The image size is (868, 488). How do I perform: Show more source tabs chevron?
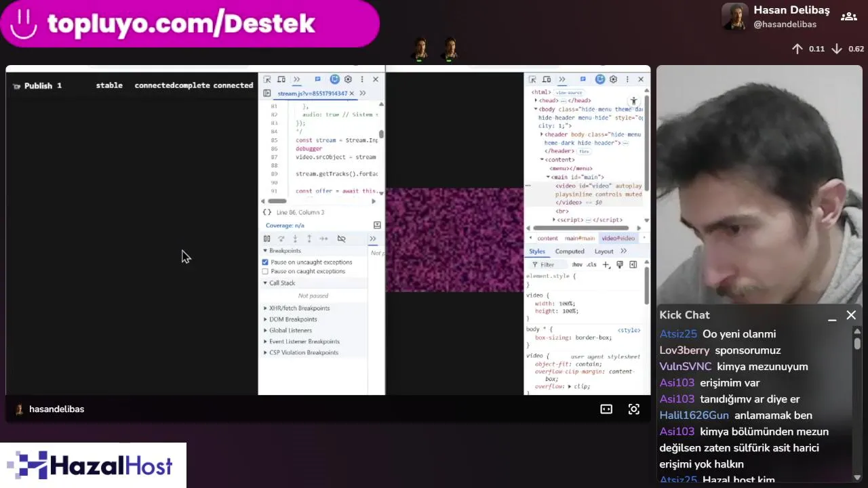[x=363, y=93]
